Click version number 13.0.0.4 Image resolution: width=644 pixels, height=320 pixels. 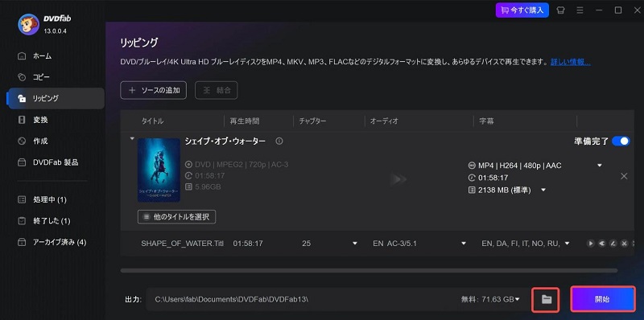[55, 31]
